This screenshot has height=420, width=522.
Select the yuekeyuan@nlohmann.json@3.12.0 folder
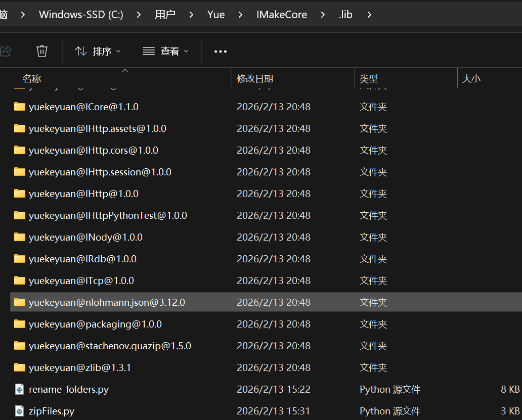(107, 302)
